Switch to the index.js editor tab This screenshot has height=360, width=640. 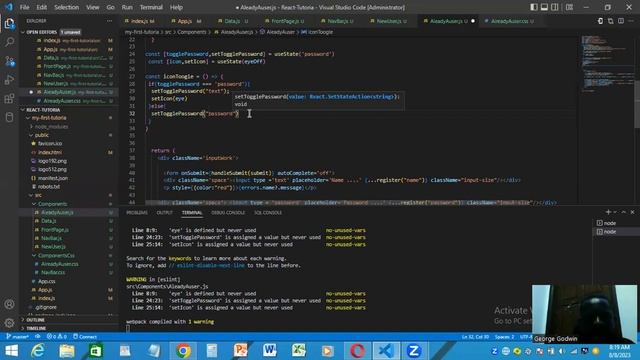click(140, 21)
